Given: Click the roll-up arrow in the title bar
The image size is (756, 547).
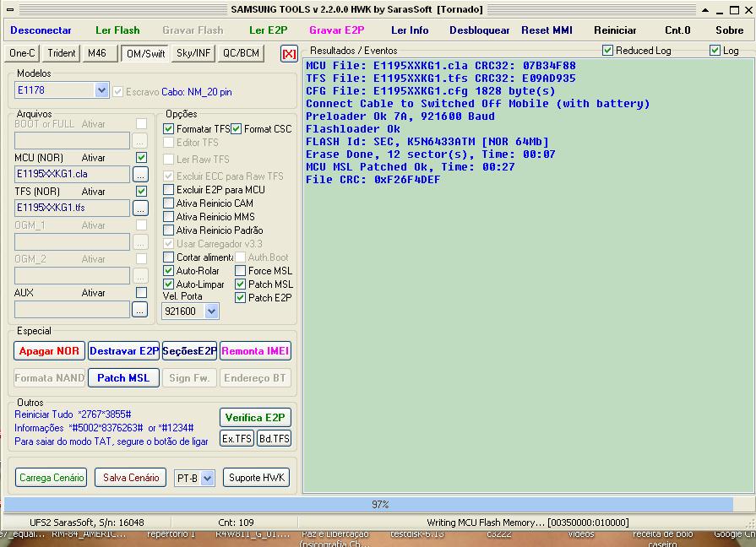Looking at the screenshot, I should point(704,9).
